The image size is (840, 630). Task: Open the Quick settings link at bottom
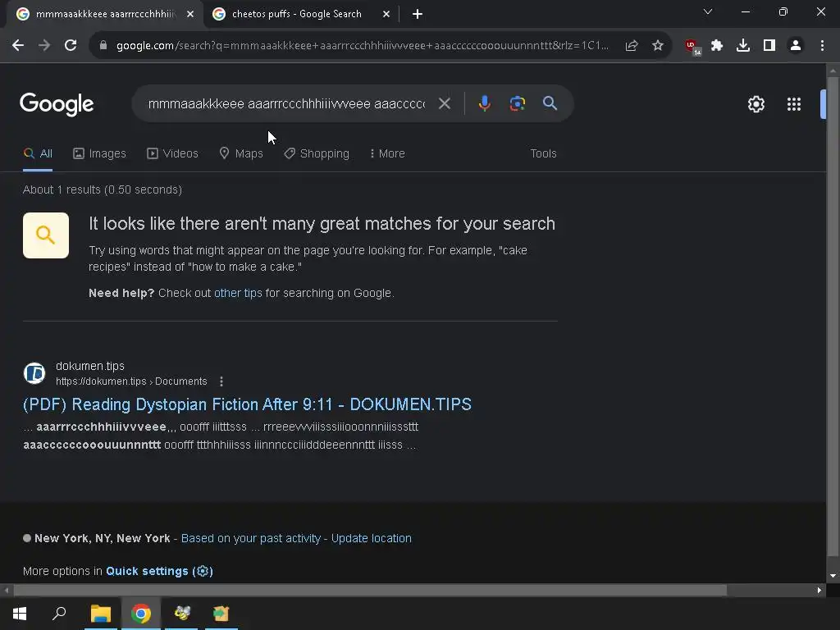tap(159, 572)
